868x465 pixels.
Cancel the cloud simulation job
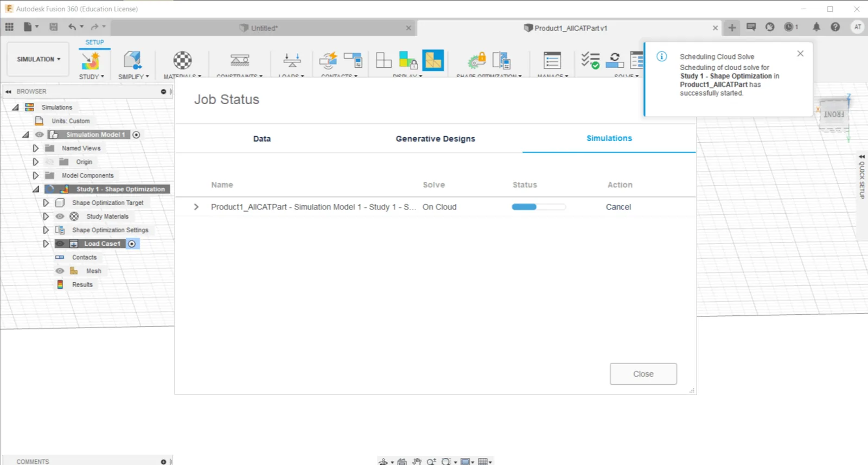(x=618, y=207)
